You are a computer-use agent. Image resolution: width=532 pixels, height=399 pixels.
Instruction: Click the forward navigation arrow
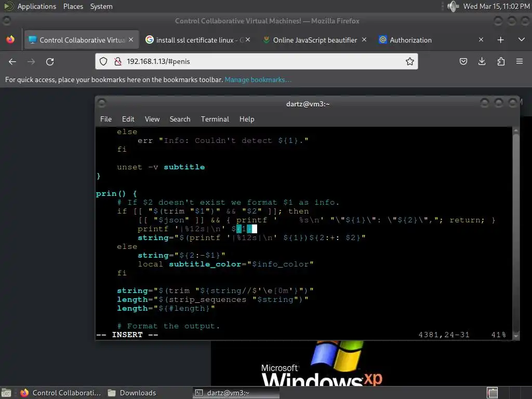click(31, 61)
